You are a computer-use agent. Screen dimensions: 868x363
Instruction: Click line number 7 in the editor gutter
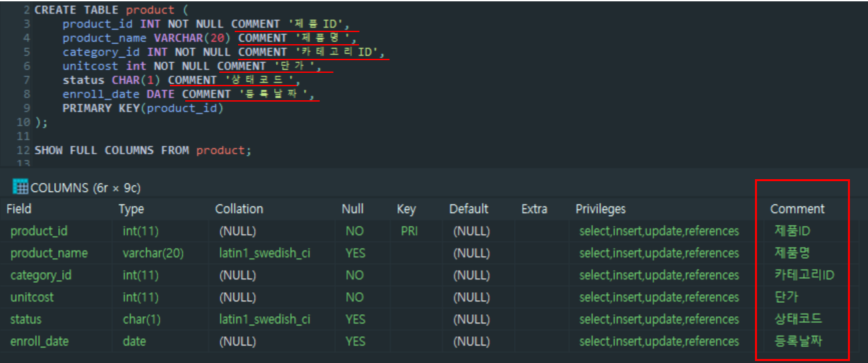[27, 80]
